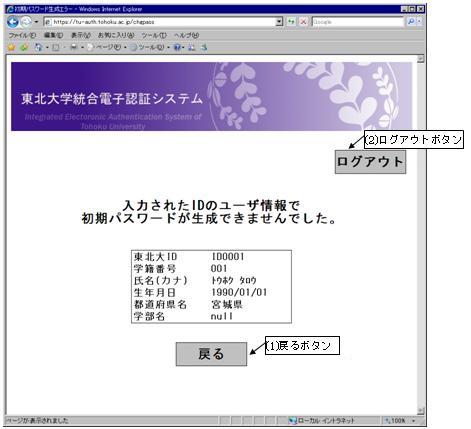471x429 pixels.
Task: Click the search magnifier icon
Action: pos(411,22)
